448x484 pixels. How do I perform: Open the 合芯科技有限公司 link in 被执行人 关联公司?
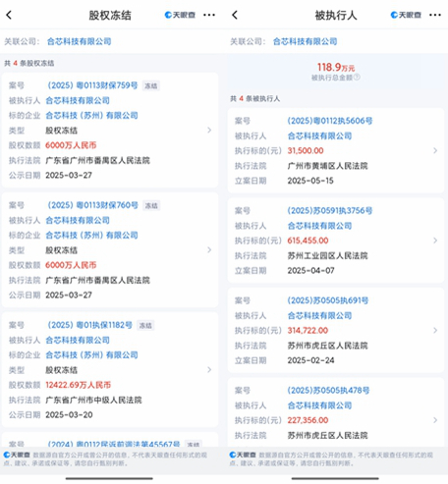(x=306, y=41)
